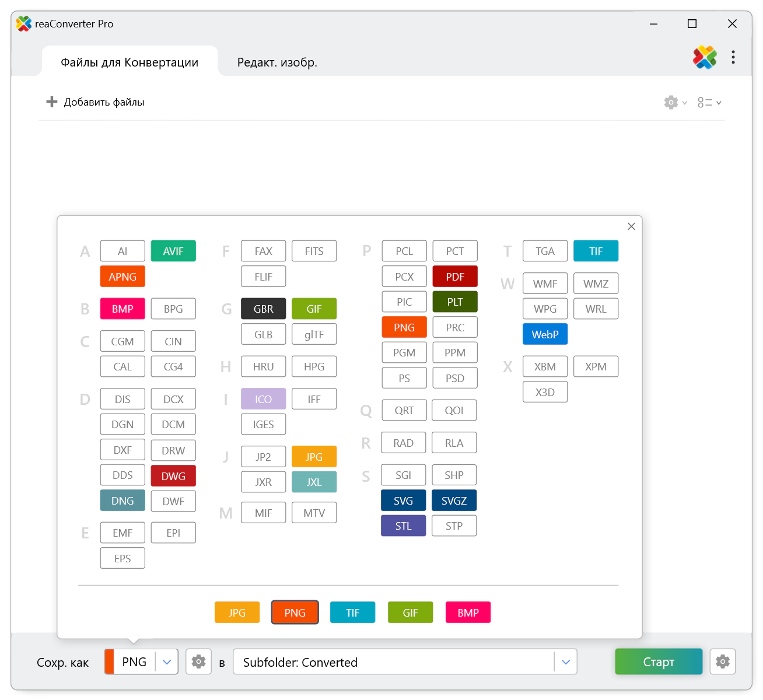Screen dimensions: 763x700
Task: Select the red PDF format tile
Action: tap(455, 276)
